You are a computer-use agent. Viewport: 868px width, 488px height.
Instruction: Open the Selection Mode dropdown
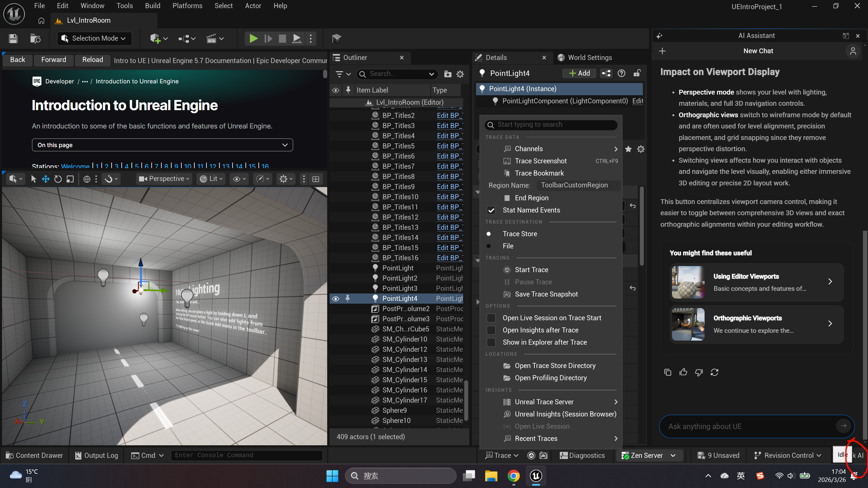[x=95, y=38]
